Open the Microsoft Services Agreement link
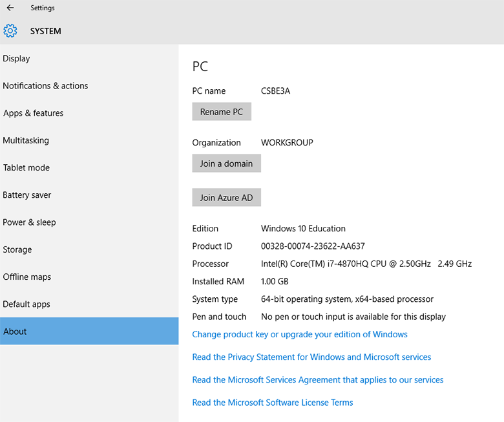 [x=317, y=380]
